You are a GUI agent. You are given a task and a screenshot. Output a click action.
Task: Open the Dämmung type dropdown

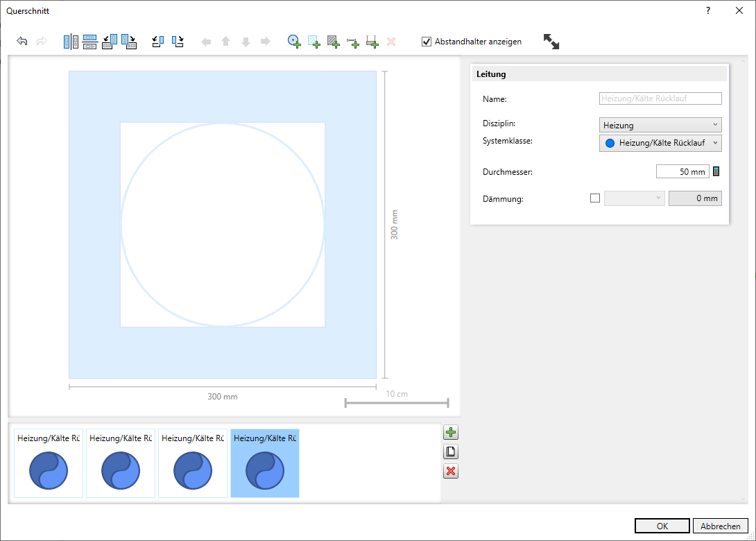tap(635, 198)
